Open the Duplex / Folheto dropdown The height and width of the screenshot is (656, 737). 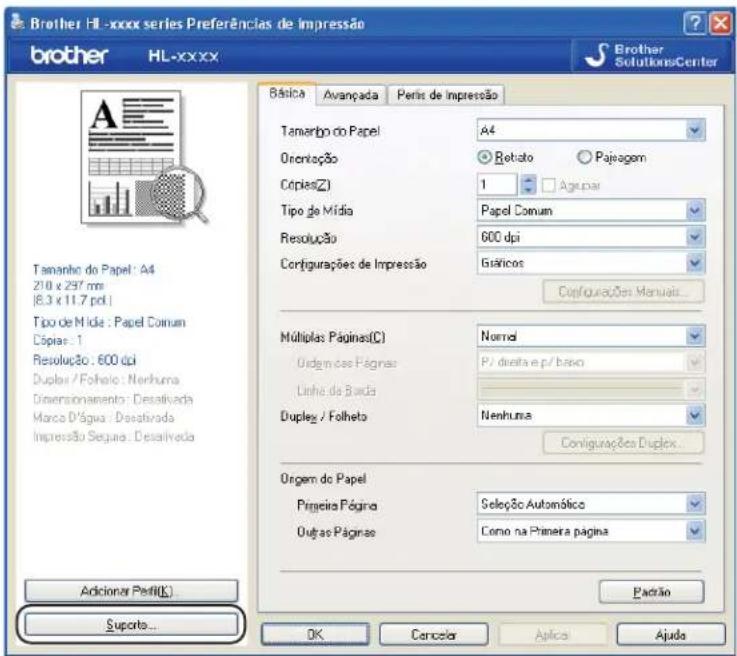591,415
